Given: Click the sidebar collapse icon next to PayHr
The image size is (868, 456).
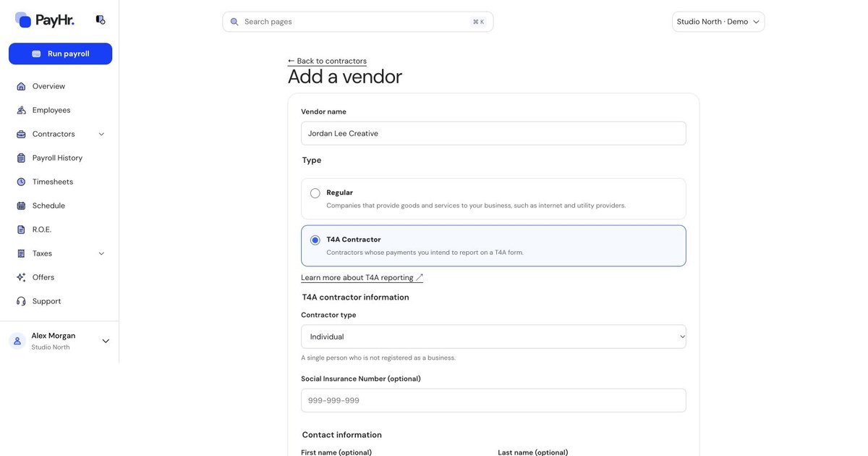Looking at the screenshot, I should coord(101,20).
